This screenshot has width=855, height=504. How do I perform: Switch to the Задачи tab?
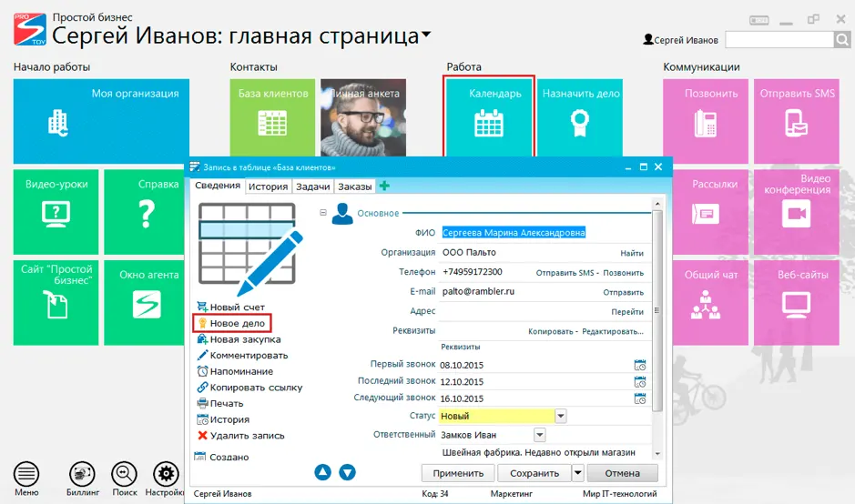tap(313, 186)
